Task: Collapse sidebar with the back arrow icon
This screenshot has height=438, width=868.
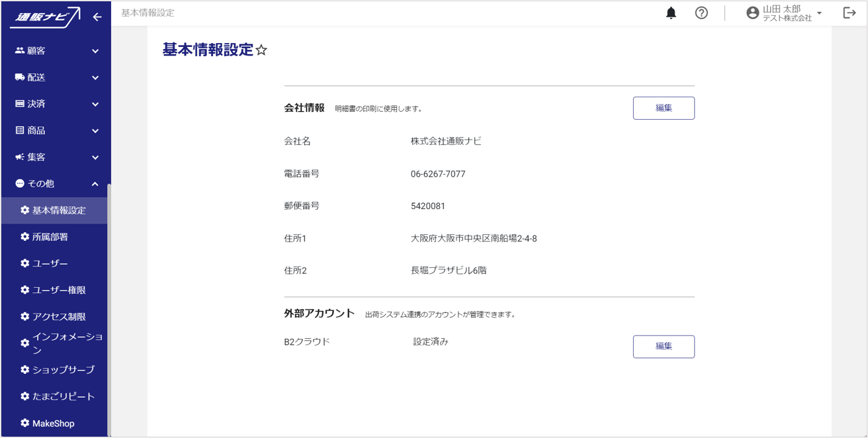Action: pyautogui.click(x=97, y=17)
